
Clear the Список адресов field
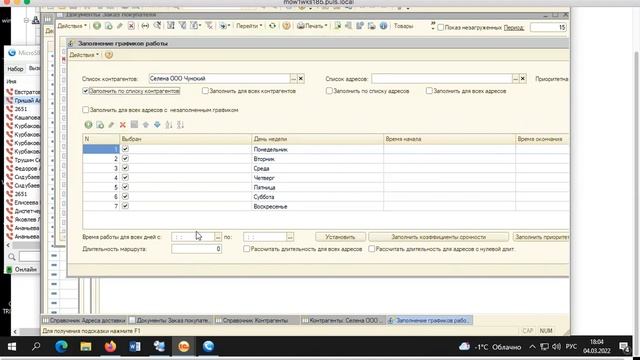pyautogui.click(x=523, y=78)
